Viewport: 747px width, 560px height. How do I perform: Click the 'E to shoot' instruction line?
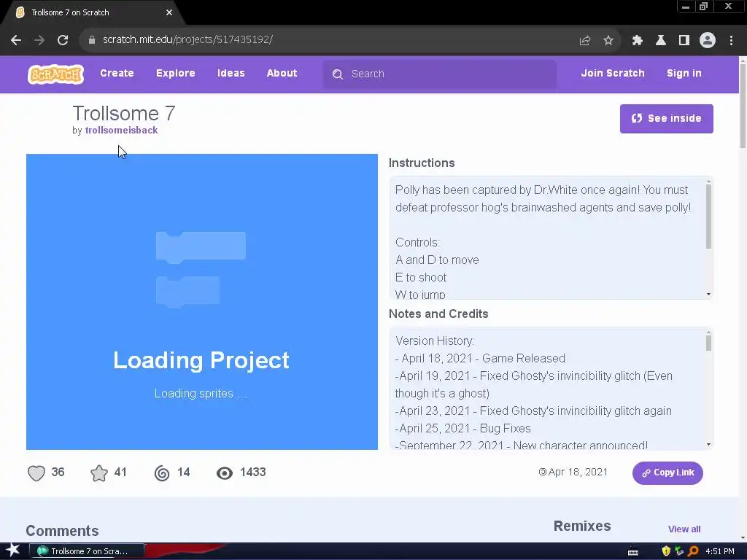tap(421, 278)
